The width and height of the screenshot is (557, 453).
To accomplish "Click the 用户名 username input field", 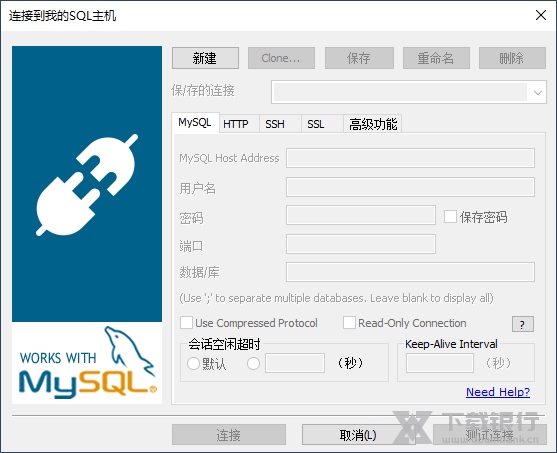I will (x=410, y=187).
